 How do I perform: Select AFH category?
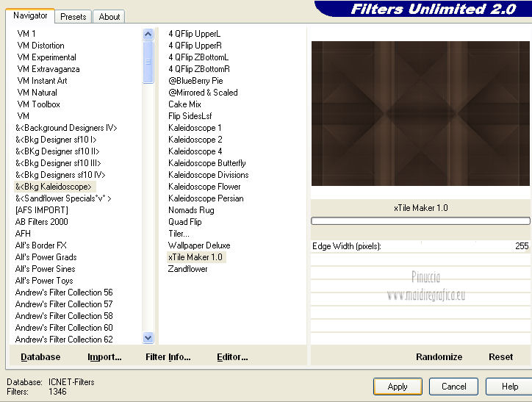click(23, 234)
